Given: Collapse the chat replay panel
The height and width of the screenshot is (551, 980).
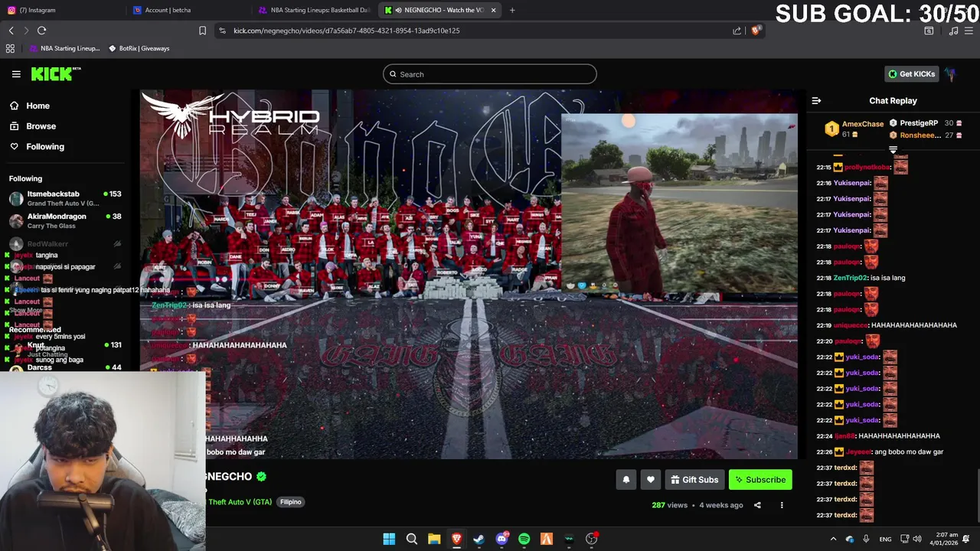Looking at the screenshot, I should click(x=816, y=100).
